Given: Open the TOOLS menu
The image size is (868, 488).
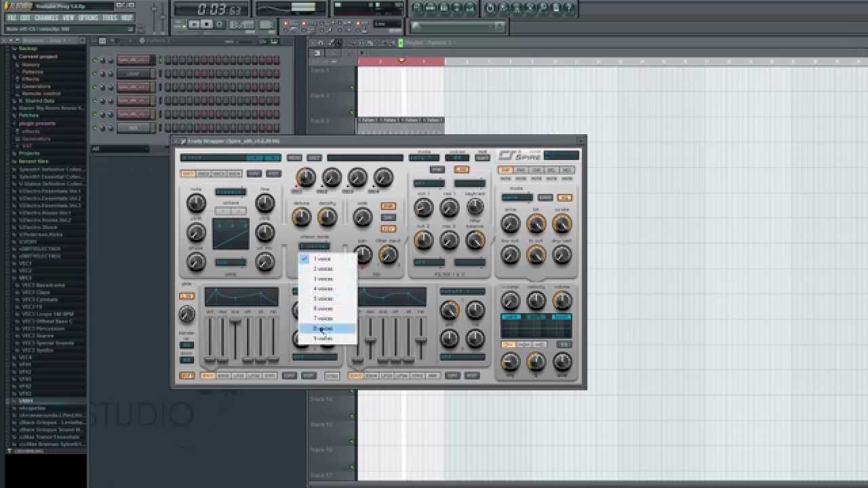Looking at the screenshot, I should 109,18.
